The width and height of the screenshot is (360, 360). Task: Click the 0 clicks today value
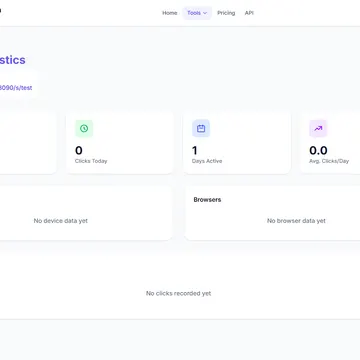click(x=79, y=151)
